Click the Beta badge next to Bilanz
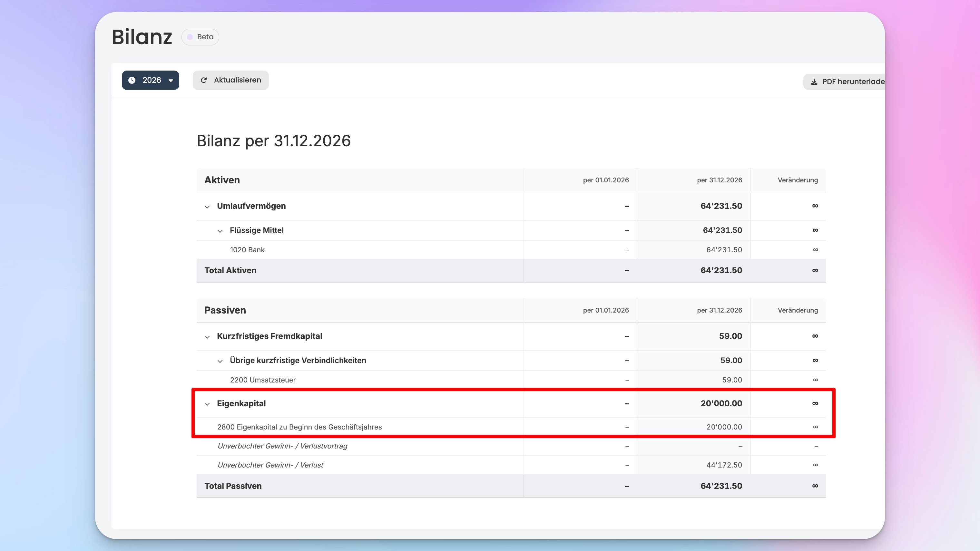 200,37
